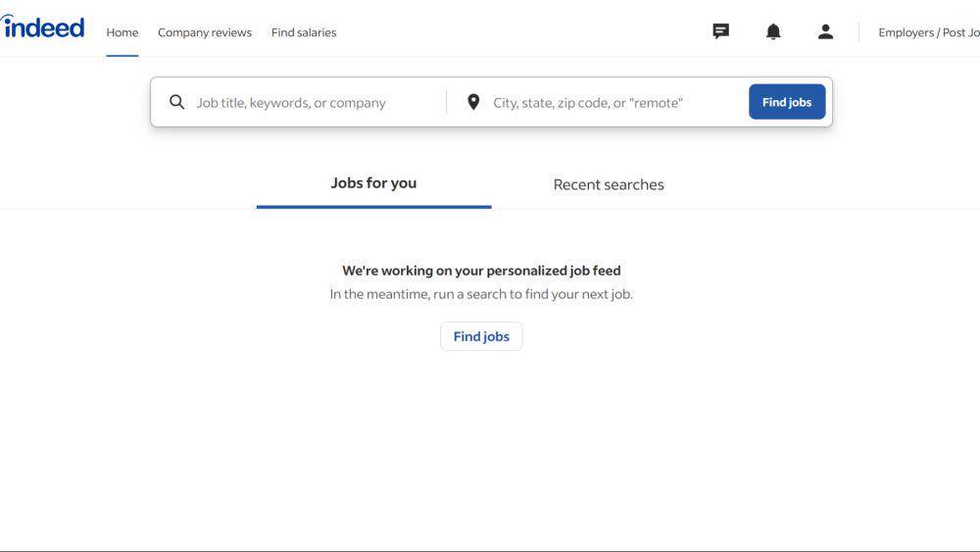Open the messages chat icon

[x=720, y=31]
